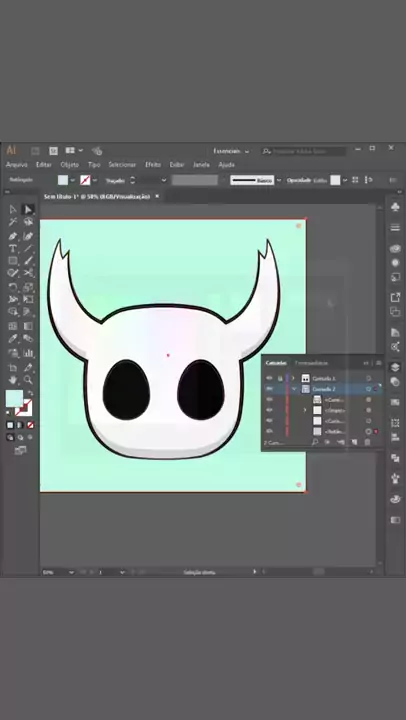406x720 pixels.
Task: Open the Básico brush definition dropdown
Action: pyautogui.click(x=279, y=180)
